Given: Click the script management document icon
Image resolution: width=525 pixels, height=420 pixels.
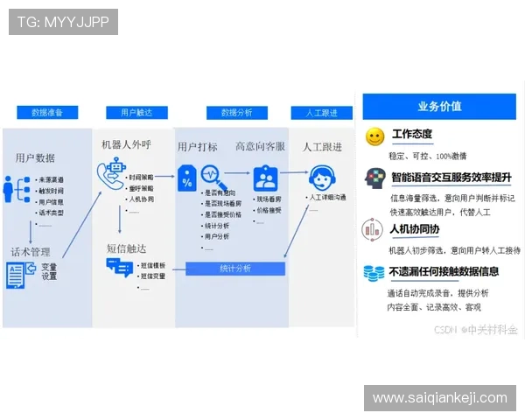Looking at the screenshot, I should coord(21,276).
